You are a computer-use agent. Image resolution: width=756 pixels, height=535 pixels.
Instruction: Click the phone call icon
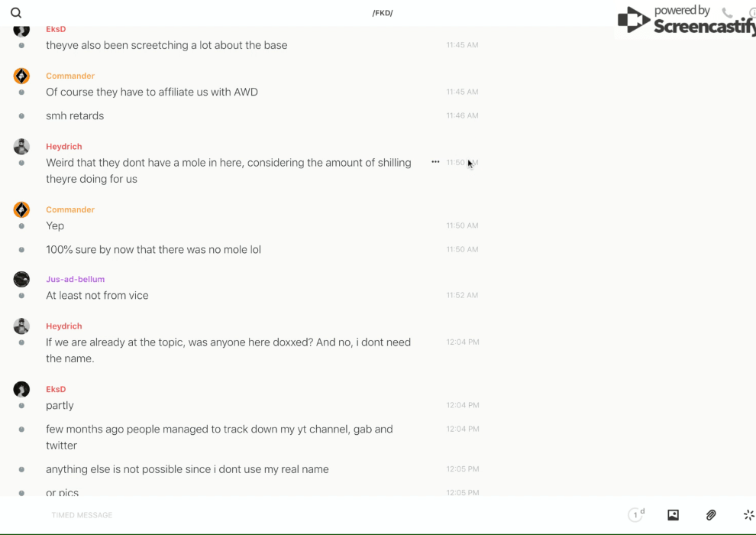click(x=727, y=13)
